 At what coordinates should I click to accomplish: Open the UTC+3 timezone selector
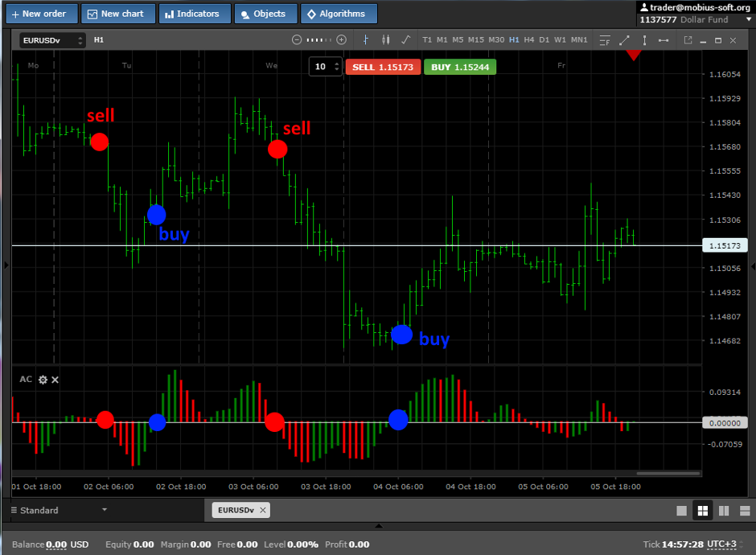tap(721, 544)
